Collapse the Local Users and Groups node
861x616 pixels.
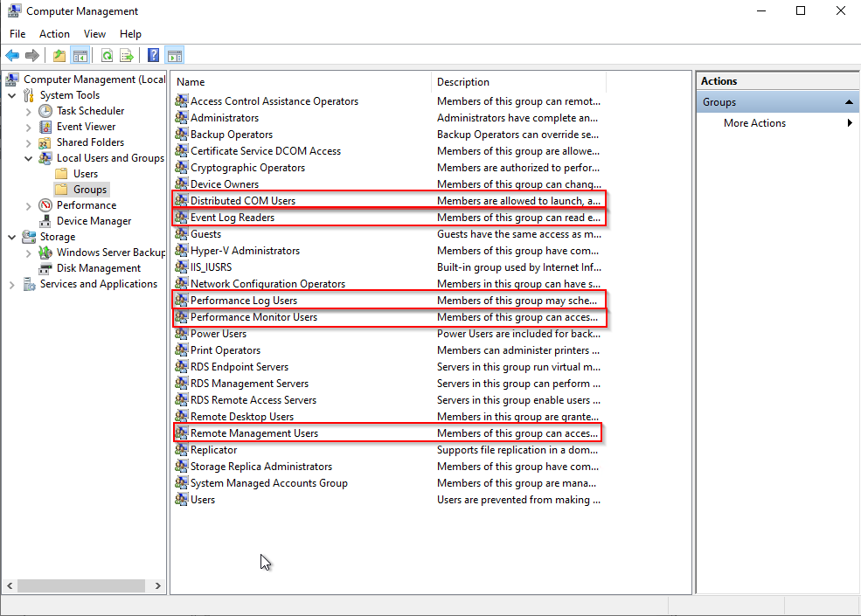pos(28,158)
